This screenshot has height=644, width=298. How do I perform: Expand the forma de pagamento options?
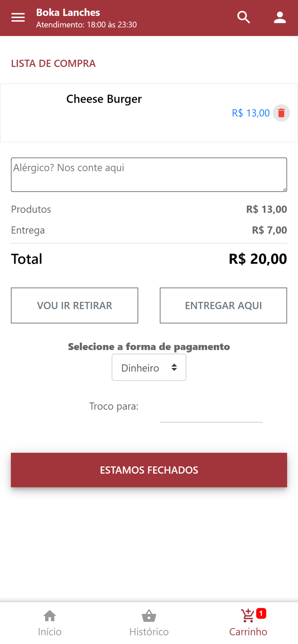(x=149, y=368)
